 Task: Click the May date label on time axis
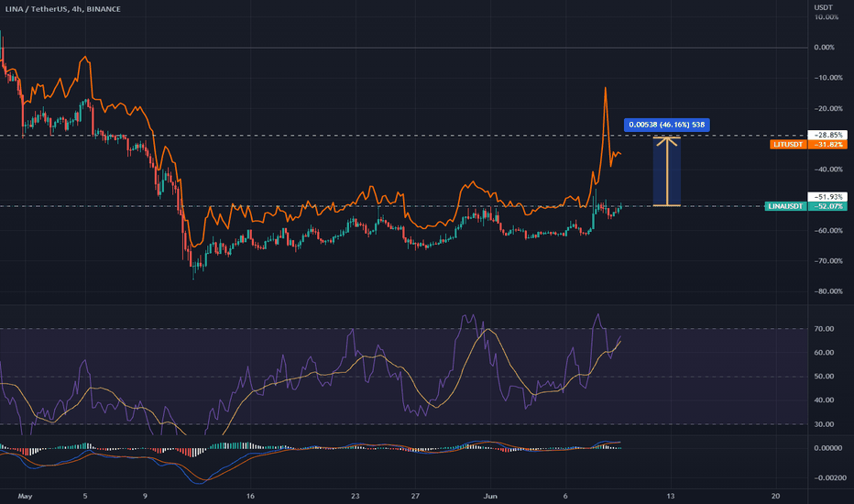pos(25,497)
